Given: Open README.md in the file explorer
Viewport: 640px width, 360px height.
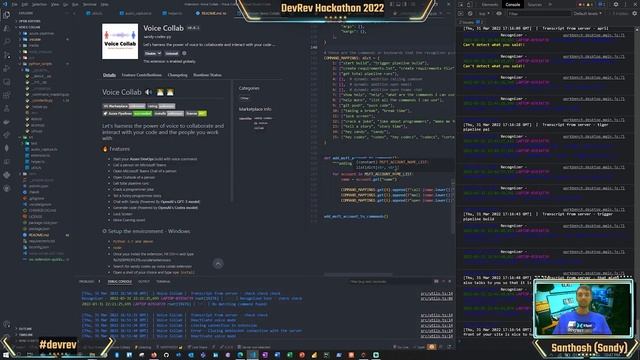Looking at the screenshot, I should coord(39,235).
